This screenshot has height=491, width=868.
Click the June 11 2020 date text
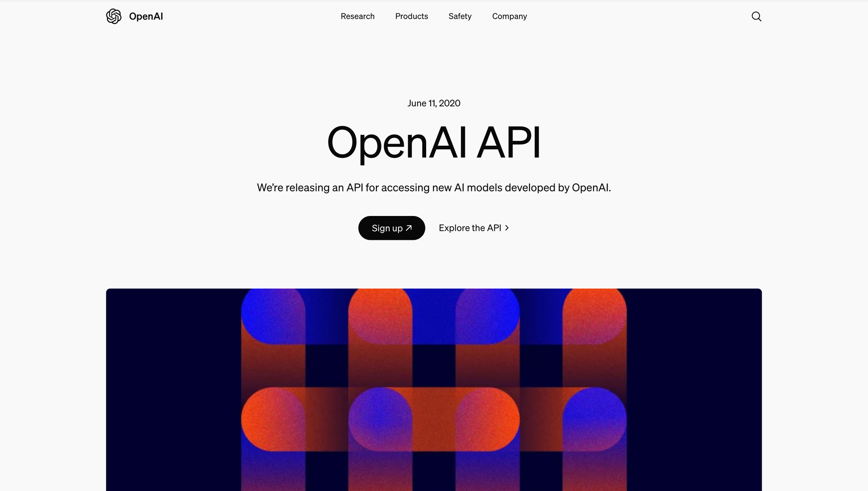(x=434, y=103)
